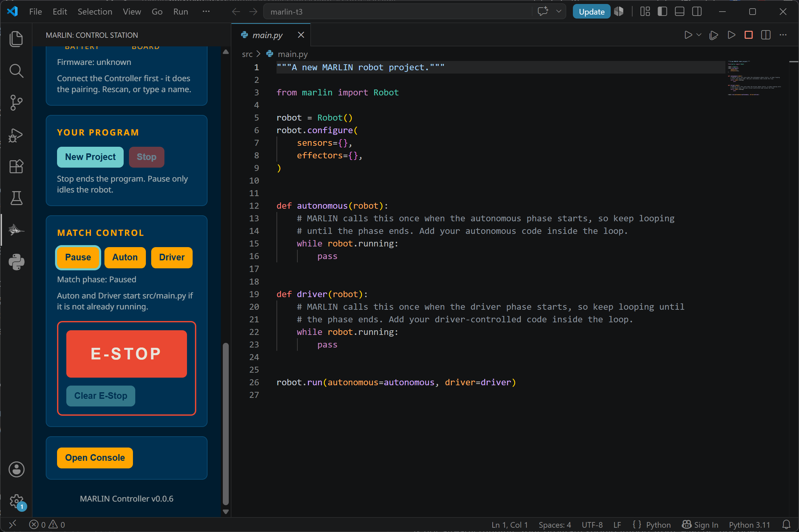
Task: Click the Stop button under Your Program
Action: pyautogui.click(x=147, y=157)
